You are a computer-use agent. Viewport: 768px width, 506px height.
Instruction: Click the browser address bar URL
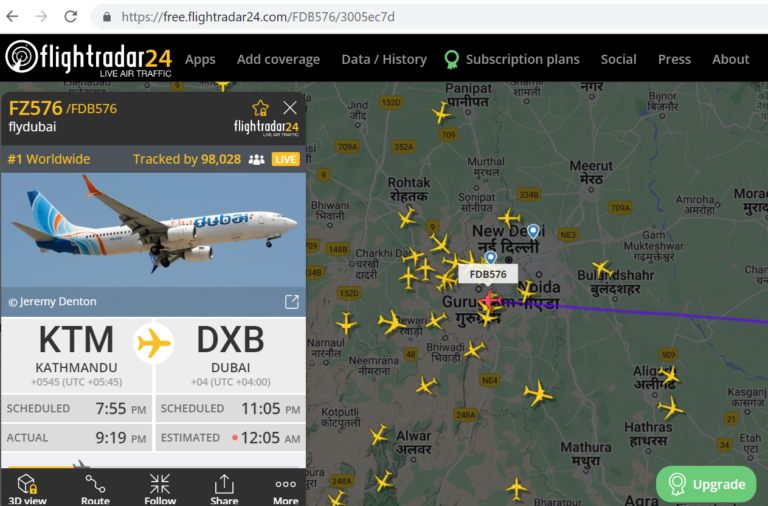[x=258, y=17]
